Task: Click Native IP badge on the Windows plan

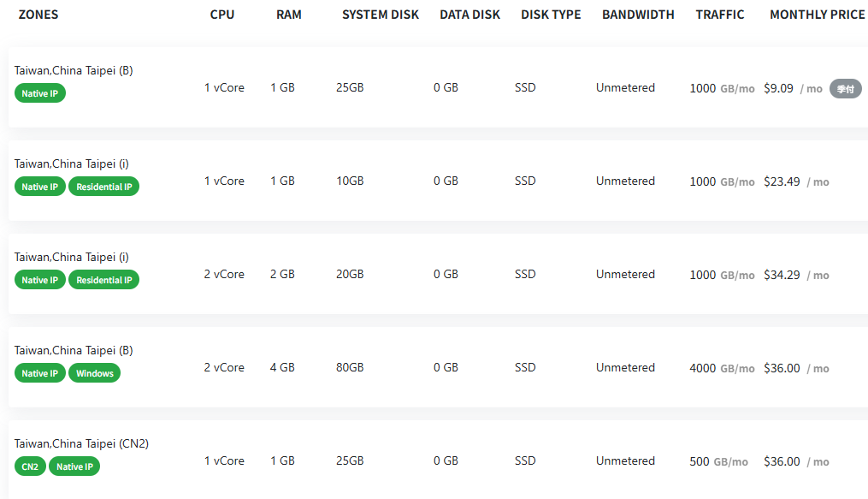Action: coord(40,373)
